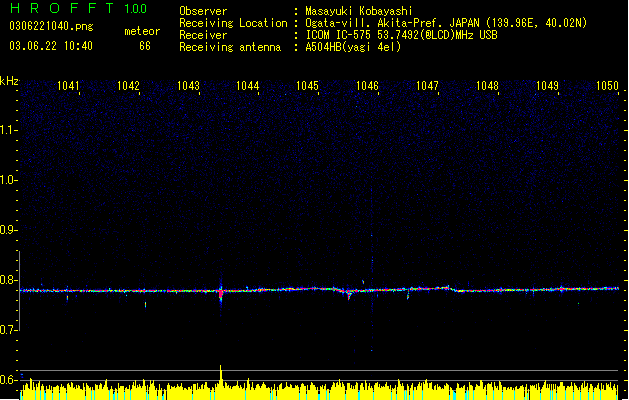
Task: Click the 1.0 kHz frequency label
Action: [x=8, y=180]
